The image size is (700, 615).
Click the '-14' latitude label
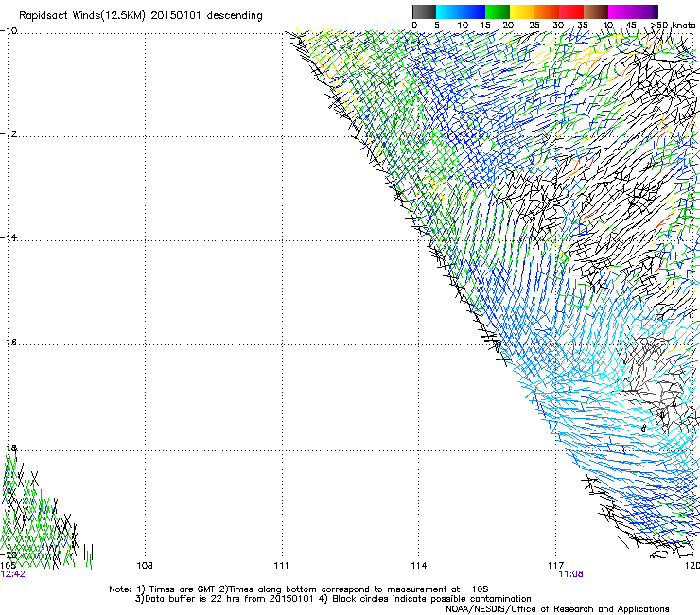click(x=9, y=237)
